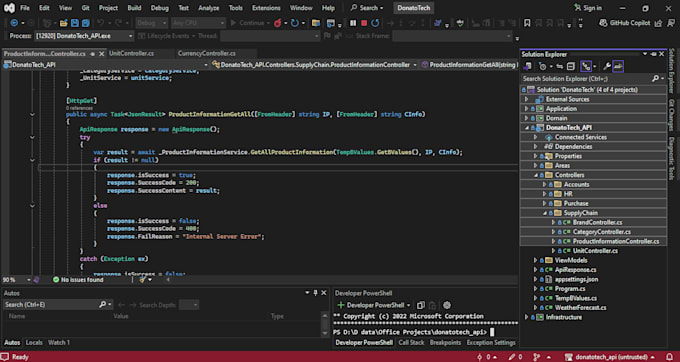Open the Debug configuration dropdown

[x=152, y=23]
